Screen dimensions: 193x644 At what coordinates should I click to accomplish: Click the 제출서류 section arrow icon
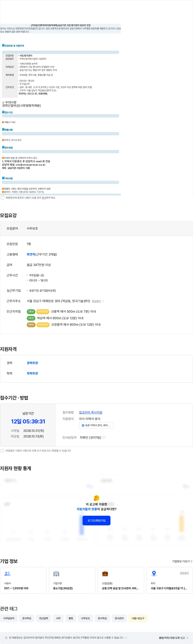pos(3,129)
